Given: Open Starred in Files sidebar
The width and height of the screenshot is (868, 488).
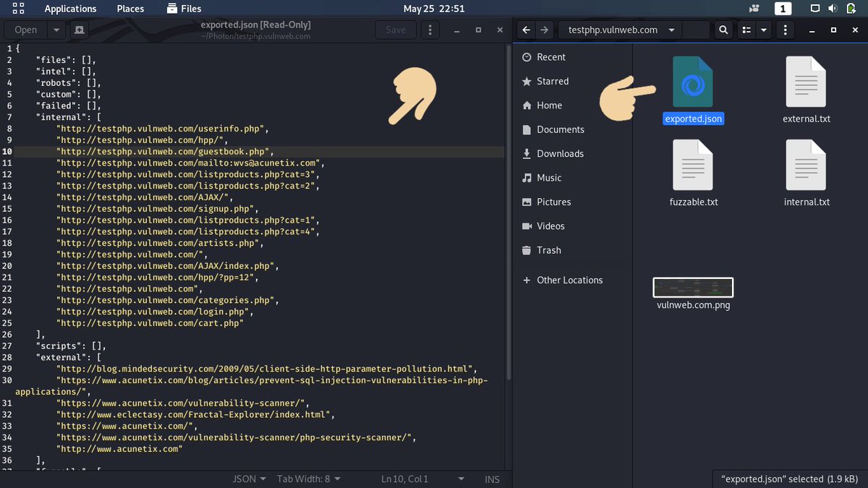Looking at the screenshot, I should click(553, 81).
